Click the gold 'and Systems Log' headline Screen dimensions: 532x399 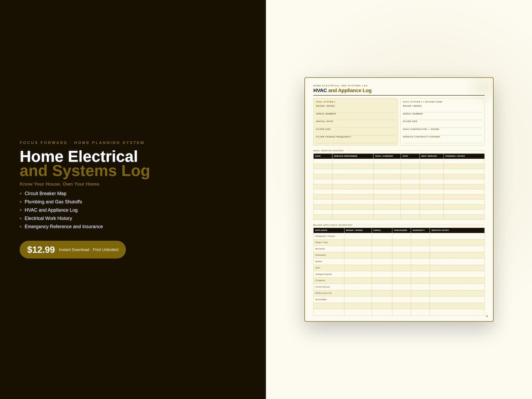click(x=85, y=171)
